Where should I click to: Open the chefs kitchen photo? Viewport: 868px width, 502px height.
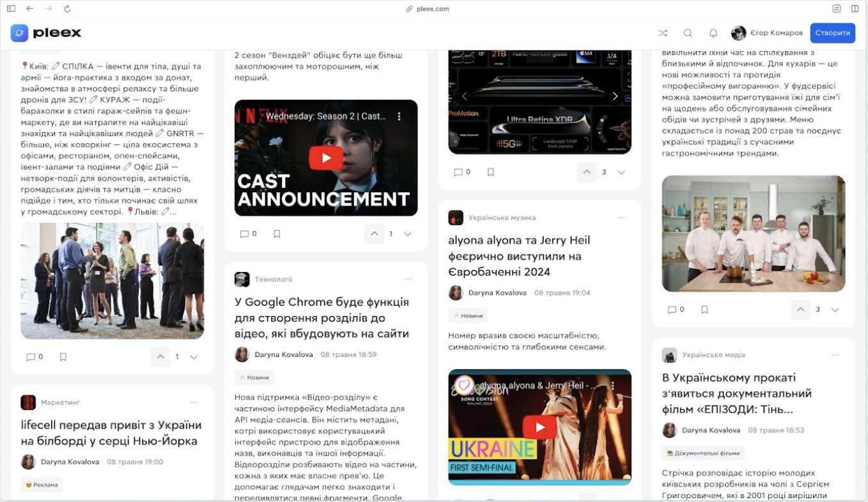tap(754, 234)
